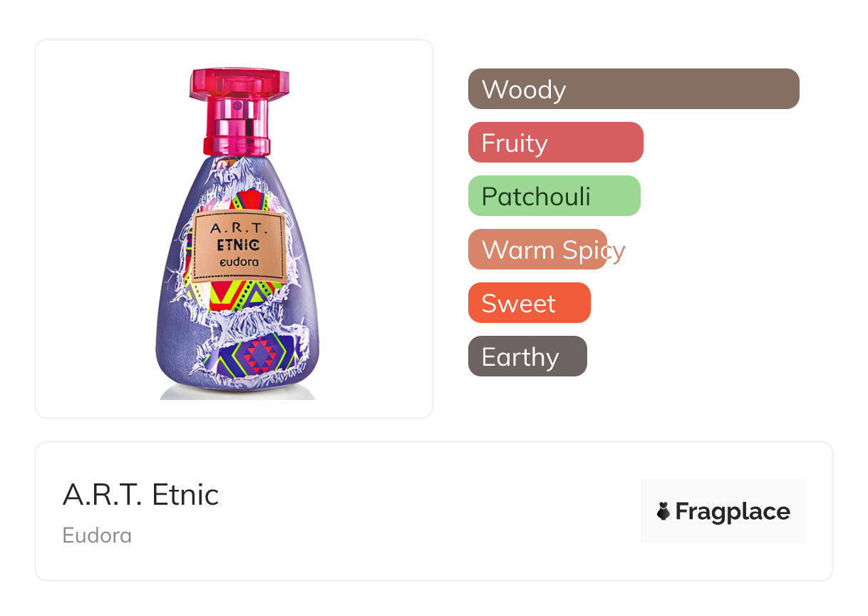Select the Woody accord bar
Screen dimensions: 868x616
(x=633, y=89)
